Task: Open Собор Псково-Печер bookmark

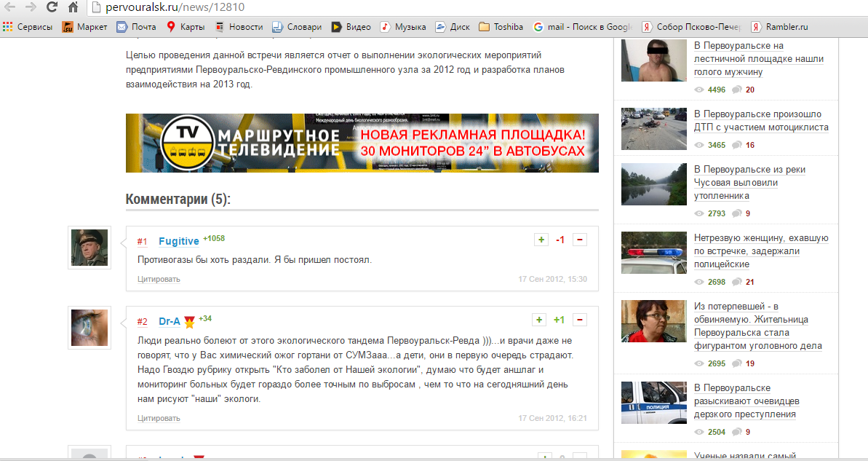Action: [x=691, y=27]
